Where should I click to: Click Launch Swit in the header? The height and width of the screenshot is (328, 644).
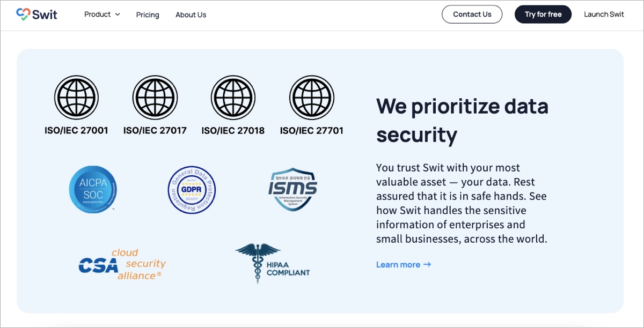click(x=604, y=14)
